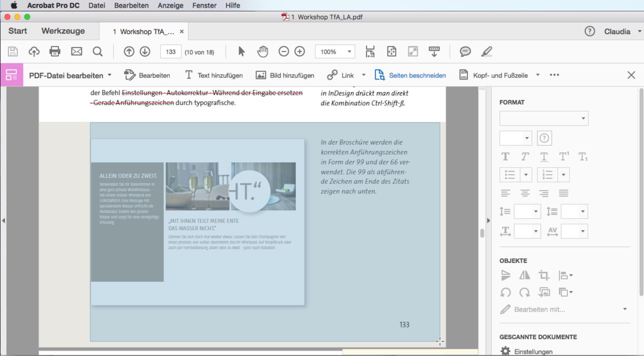Close the PDF edit toolbar
Viewport: 644px width, 356px height.
coord(631,75)
